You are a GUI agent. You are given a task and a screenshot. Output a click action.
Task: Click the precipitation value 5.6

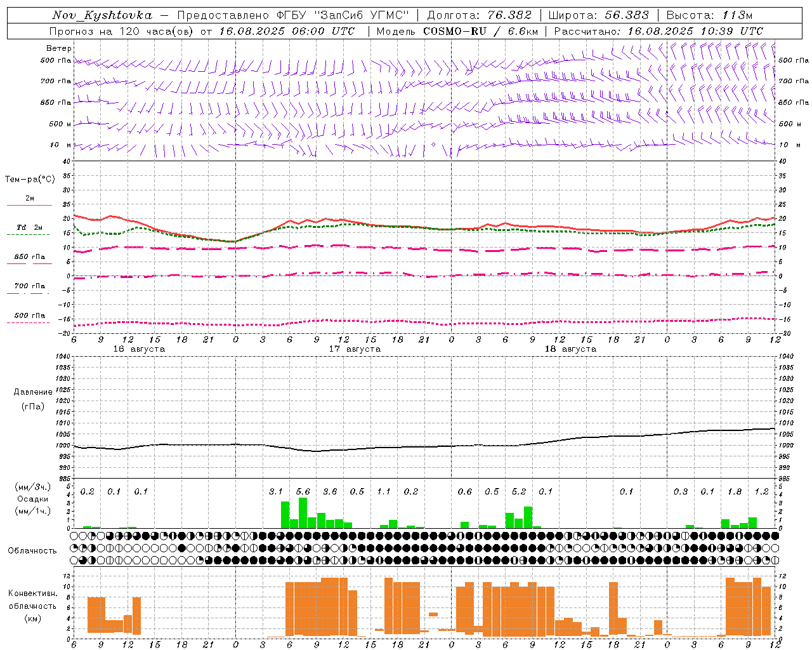[303, 492]
